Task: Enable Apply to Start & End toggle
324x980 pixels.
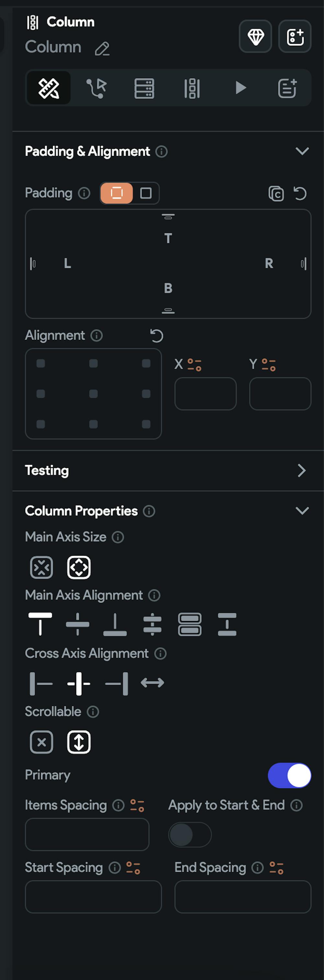Action: pyautogui.click(x=190, y=835)
